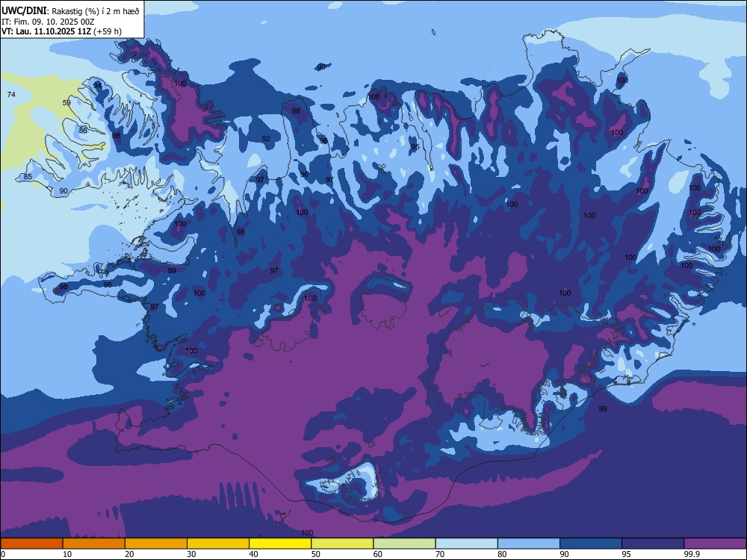Select the '59' humidity value on map
The width and height of the screenshot is (747, 560).
[x=66, y=102]
